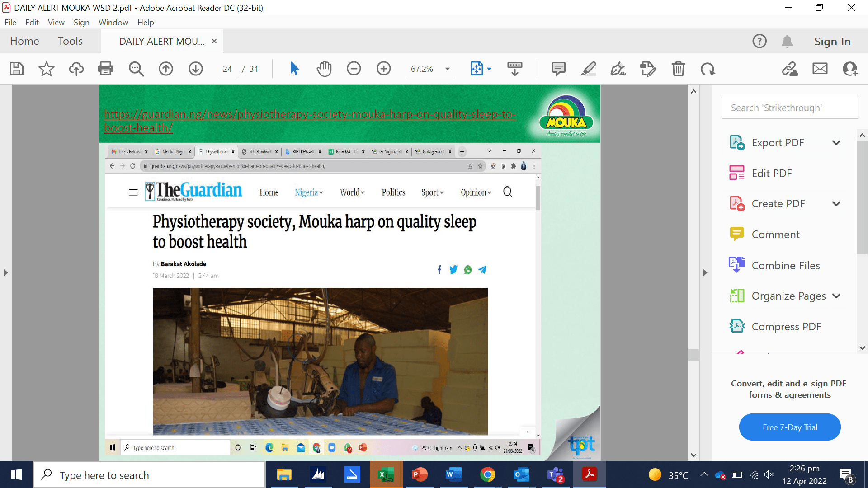Screen dimensions: 868x488
Task: Select the Highlight text pen tool
Action: click(588, 69)
